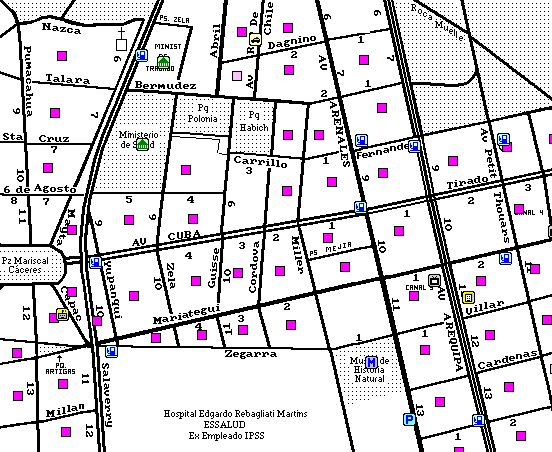Screen dimensions: 552x452
Task: Select the green Ministerio de Salud building icon
Action: pyautogui.click(x=143, y=144)
